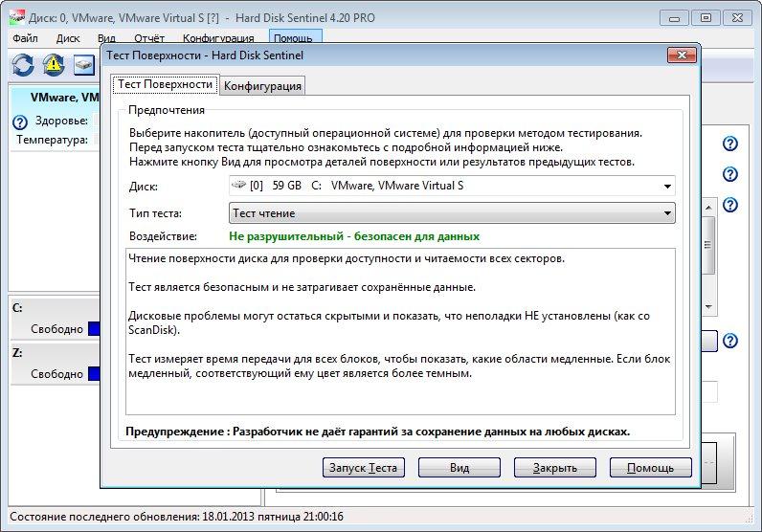762x532 pixels.
Task: Click the scrollbar thumb in the main window
Action: tap(709, 245)
